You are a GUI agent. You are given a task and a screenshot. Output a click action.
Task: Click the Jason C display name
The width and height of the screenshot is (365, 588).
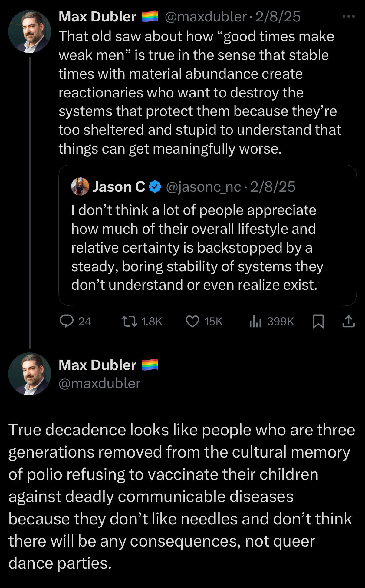point(119,187)
